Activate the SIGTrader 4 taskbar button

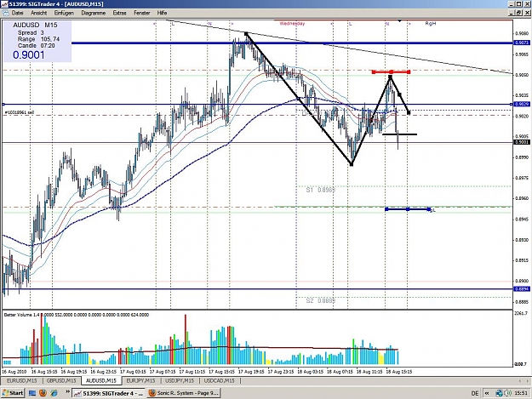[109, 393]
